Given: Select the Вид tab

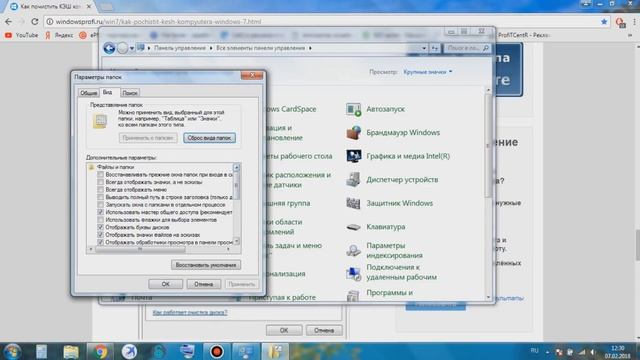Looking at the screenshot, I should coord(108,92).
